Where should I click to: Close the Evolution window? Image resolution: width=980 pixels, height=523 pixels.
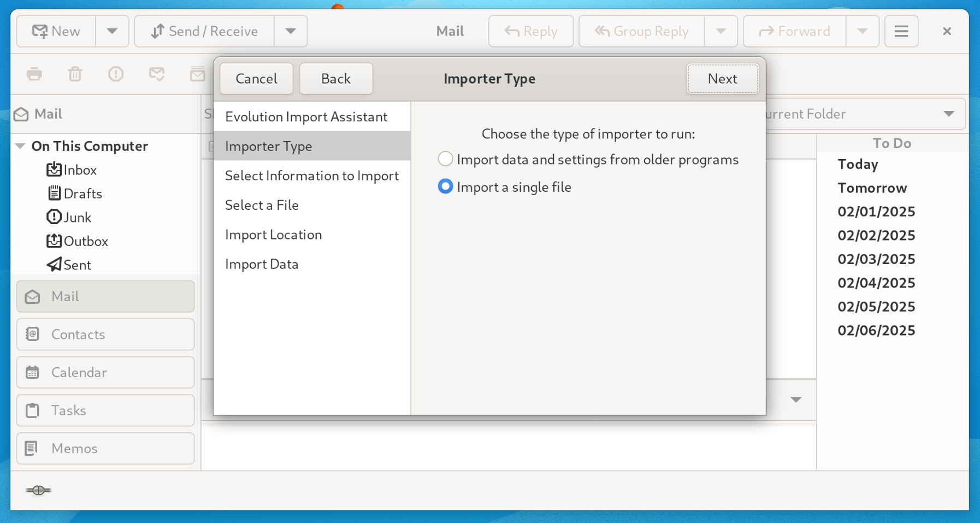pos(947,31)
